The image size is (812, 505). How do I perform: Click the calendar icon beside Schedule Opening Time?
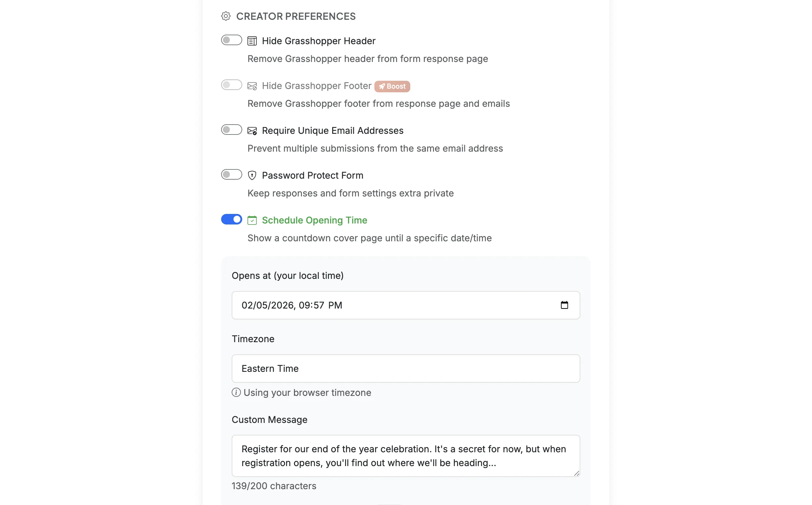[x=252, y=220]
